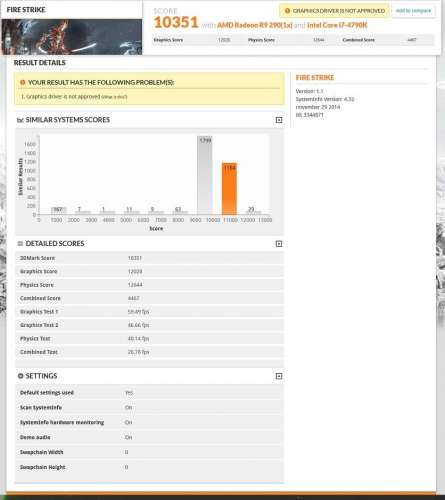Select the 10351 overall score text
Image resolution: width=445 pixels, height=500 pixels.
pyautogui.click(x=176, y=22)
